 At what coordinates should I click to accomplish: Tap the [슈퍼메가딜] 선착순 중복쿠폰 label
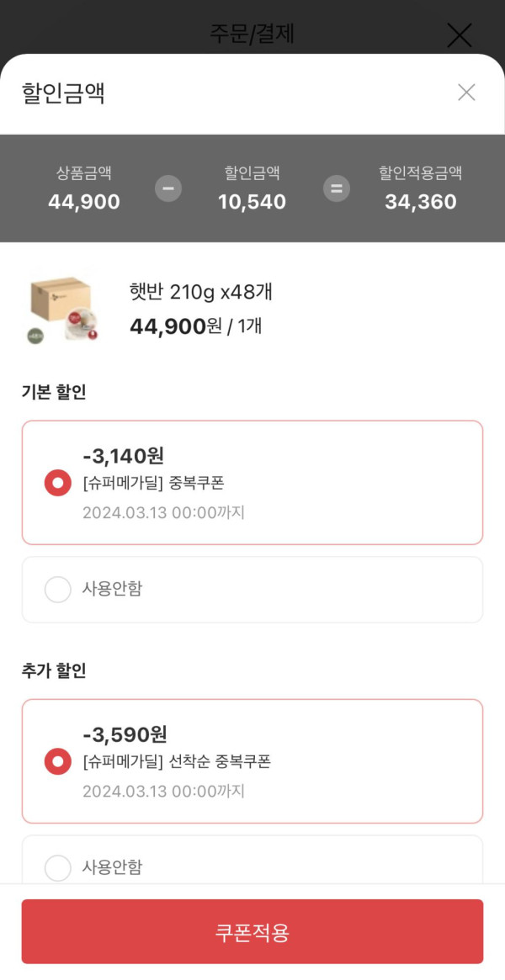click(177, 762)
